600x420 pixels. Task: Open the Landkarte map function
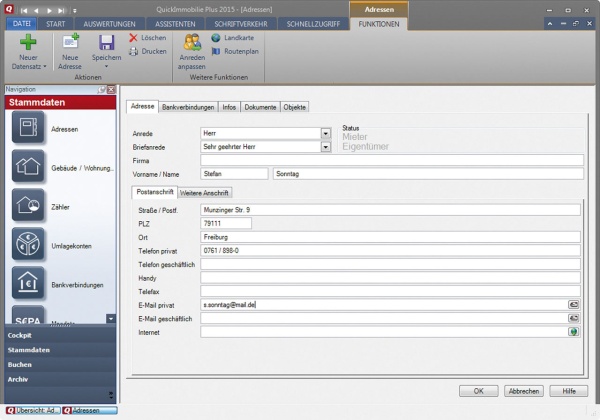(233, 37)
